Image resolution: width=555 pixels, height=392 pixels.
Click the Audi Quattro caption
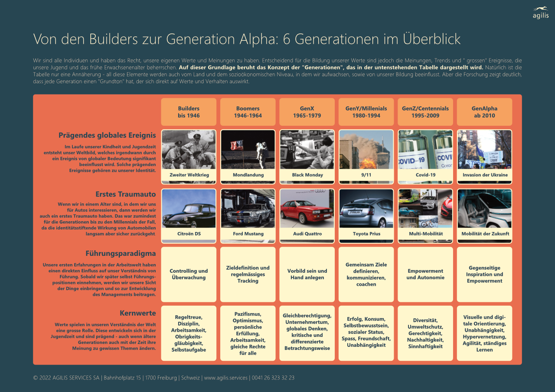pyautogui.click(x=307, y=234)
